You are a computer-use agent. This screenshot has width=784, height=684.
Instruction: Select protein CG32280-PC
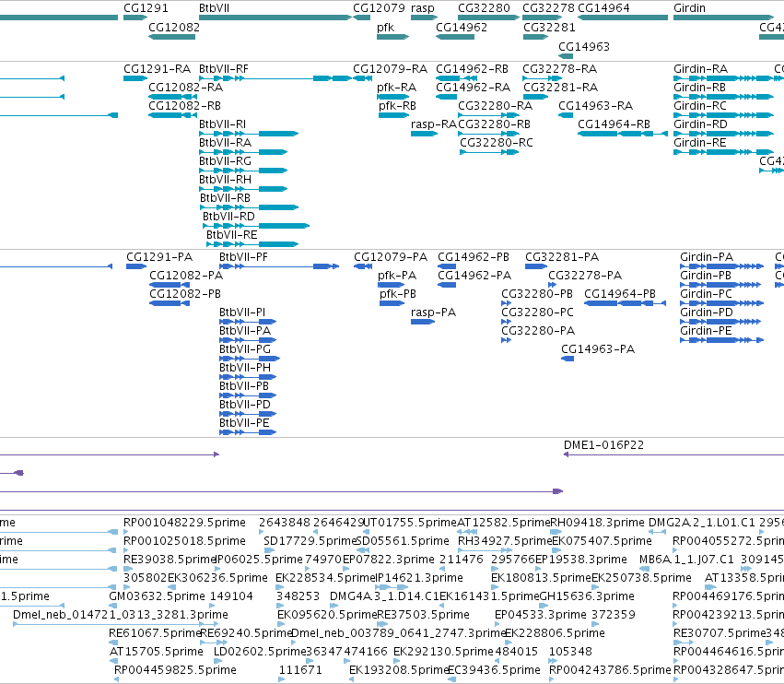pyautogui.click(x=537, y=313)
